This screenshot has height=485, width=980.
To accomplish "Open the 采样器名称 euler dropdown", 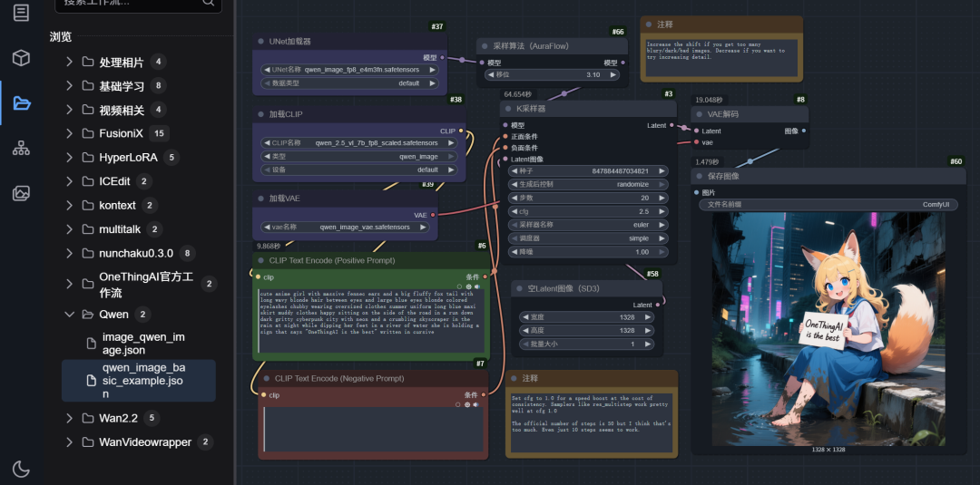I will pos(590,225).
